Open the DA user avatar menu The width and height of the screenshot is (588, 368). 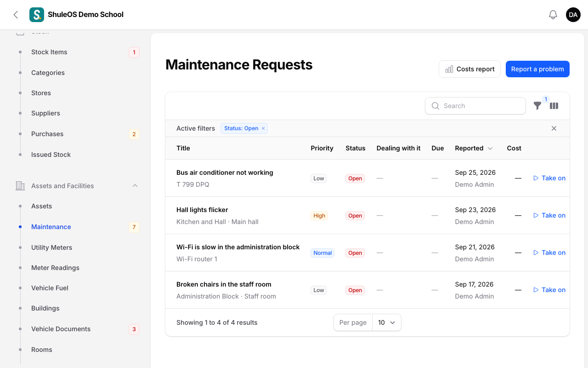click(573, 15)
